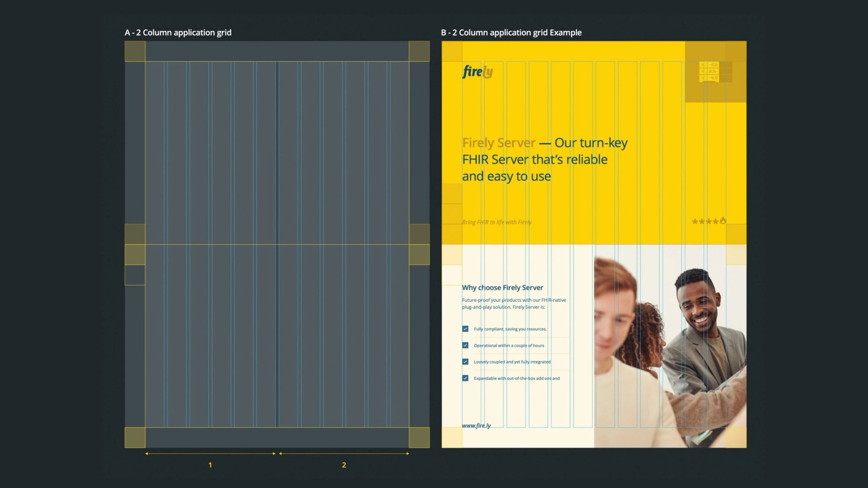This screenshot has width=868, height=488.
Task: Click the column 2 number label below the grid
Action: [x=344, y=465]
